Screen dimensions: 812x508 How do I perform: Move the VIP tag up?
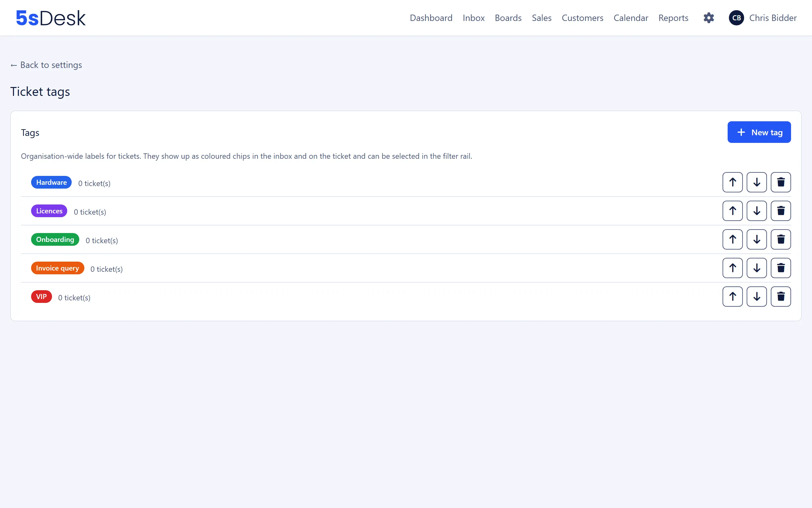coord(732,296)
